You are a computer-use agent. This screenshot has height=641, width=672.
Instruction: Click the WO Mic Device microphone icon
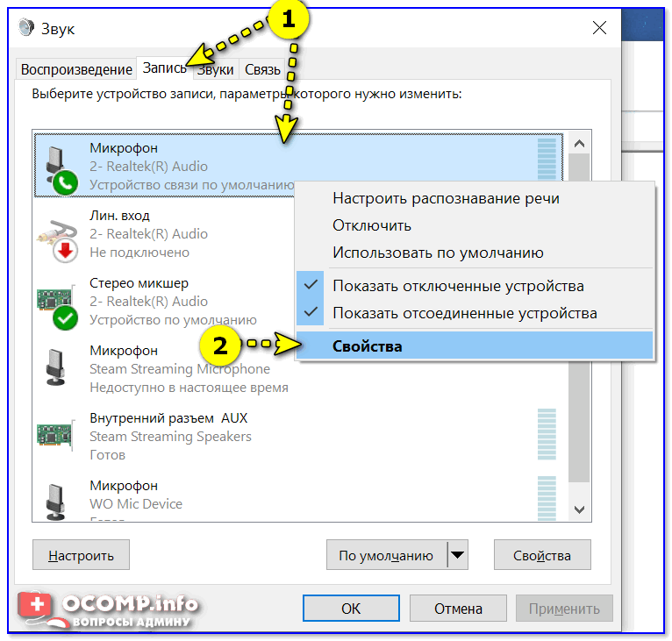click(x=56, y=502)
